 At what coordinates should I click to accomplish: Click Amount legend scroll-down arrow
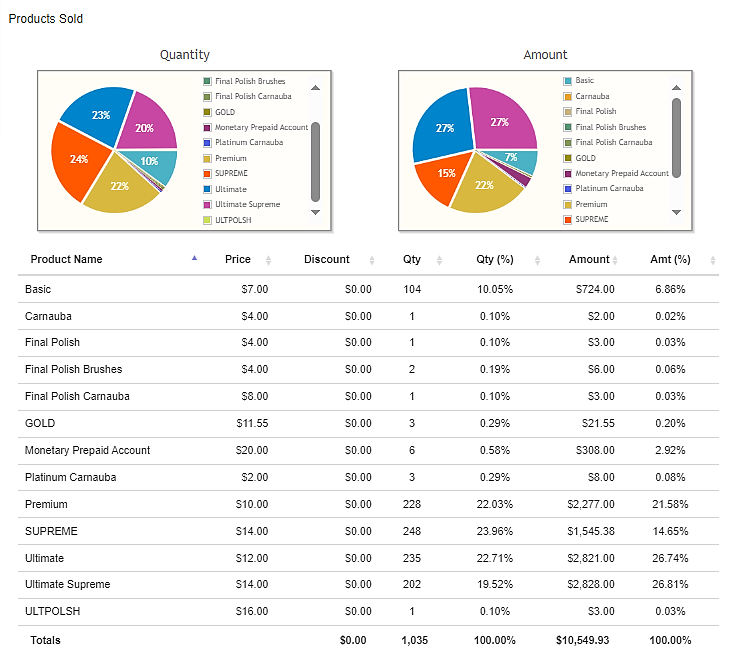(x=676, y=212)
